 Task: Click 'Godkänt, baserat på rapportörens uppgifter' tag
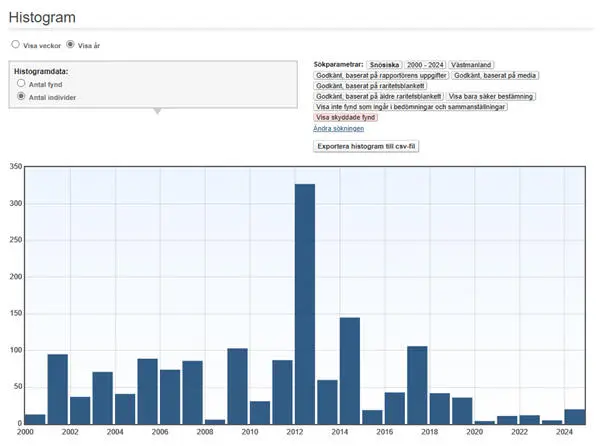click(380, 75)
